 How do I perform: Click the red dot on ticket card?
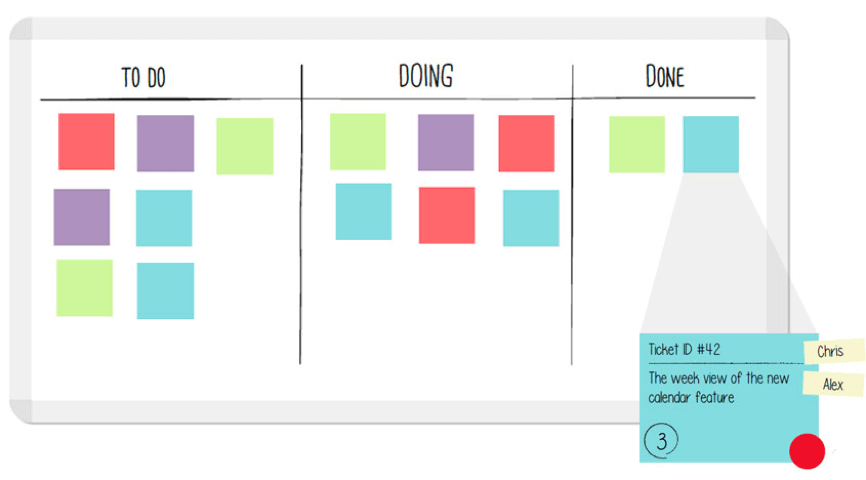807,451
